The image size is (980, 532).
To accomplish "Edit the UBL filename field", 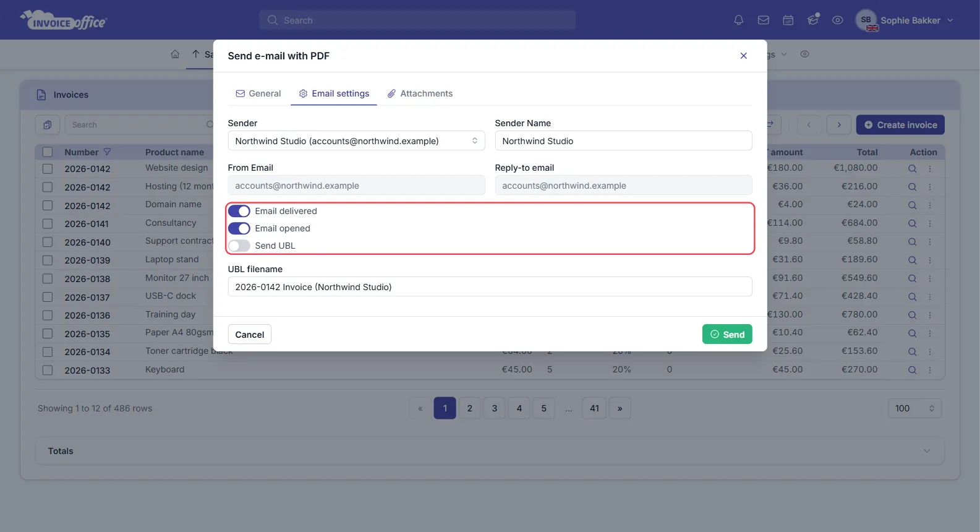I will point(490,287).
